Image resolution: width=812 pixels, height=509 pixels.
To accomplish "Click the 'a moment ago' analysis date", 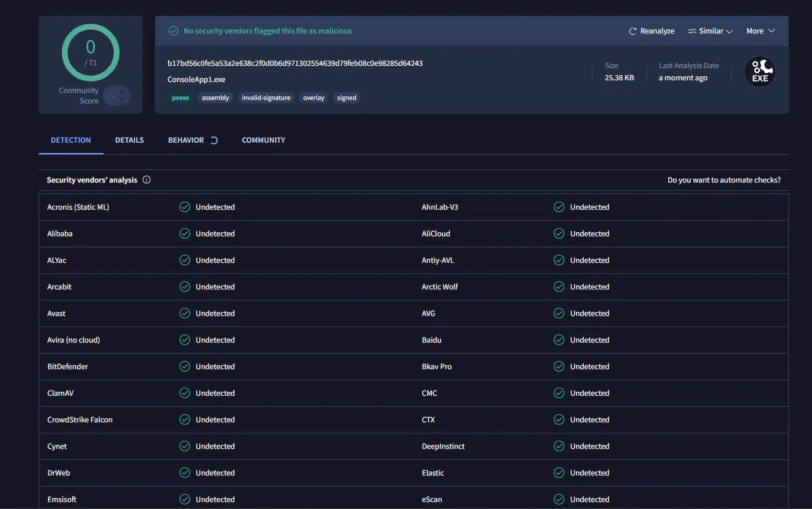I will pos(683,77).
